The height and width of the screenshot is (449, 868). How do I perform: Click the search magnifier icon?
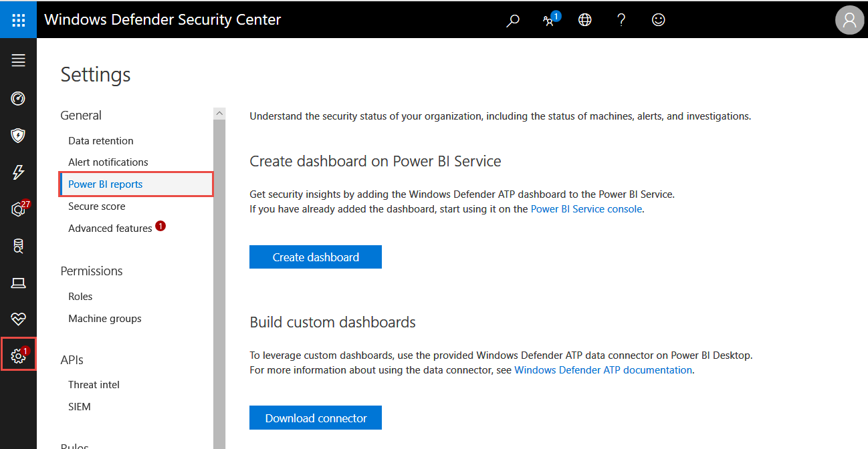pos(513,20)
